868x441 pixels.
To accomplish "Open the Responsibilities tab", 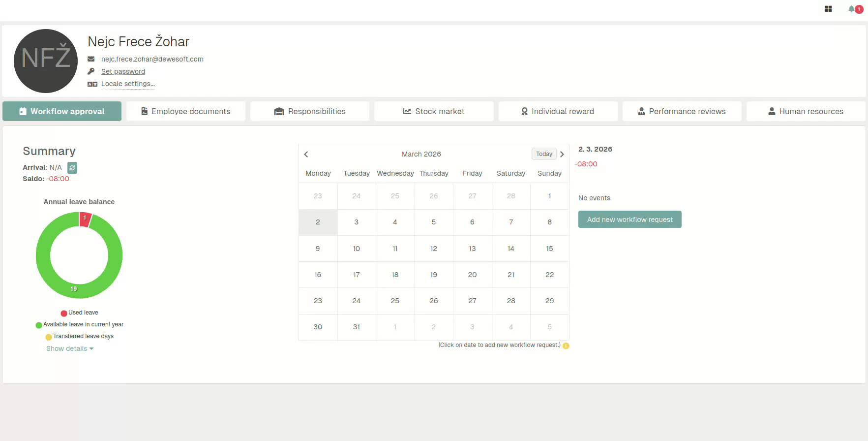I will 310,111.
